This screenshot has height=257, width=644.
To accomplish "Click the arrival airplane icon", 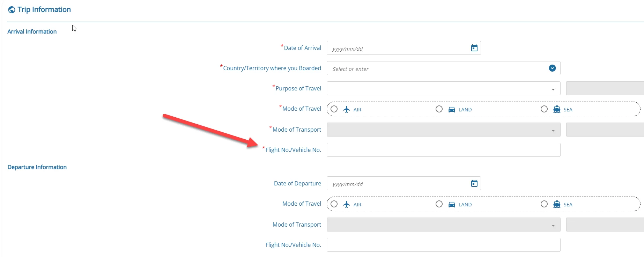I will 346,109.
